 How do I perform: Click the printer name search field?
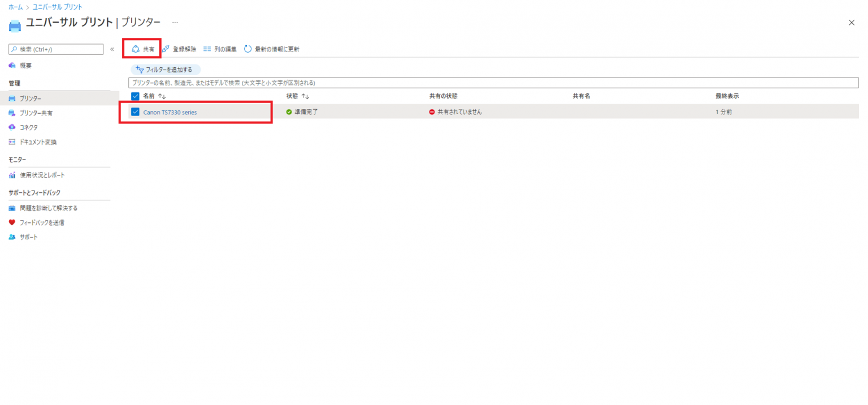[493, 83]
